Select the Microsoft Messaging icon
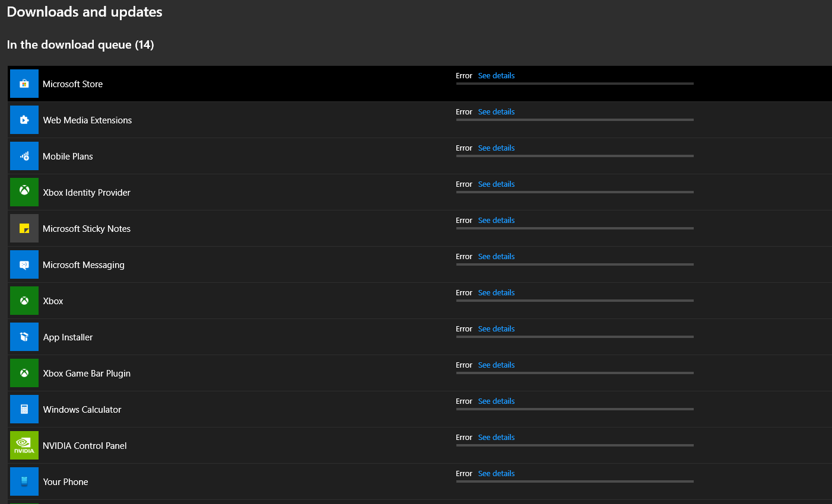Viewport: 832px width, 504px height. click(x=24, y=264)
